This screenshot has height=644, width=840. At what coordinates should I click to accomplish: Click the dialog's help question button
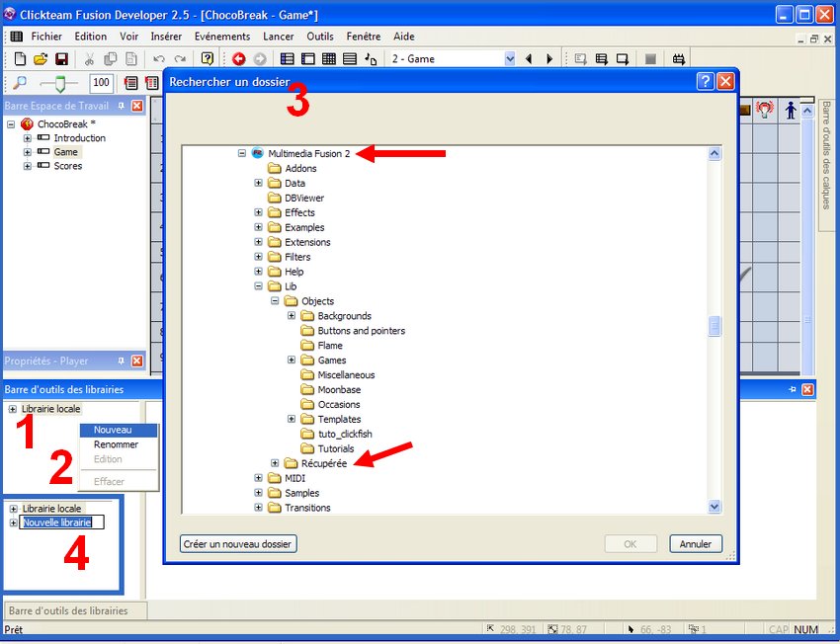(x=706, y=81)
